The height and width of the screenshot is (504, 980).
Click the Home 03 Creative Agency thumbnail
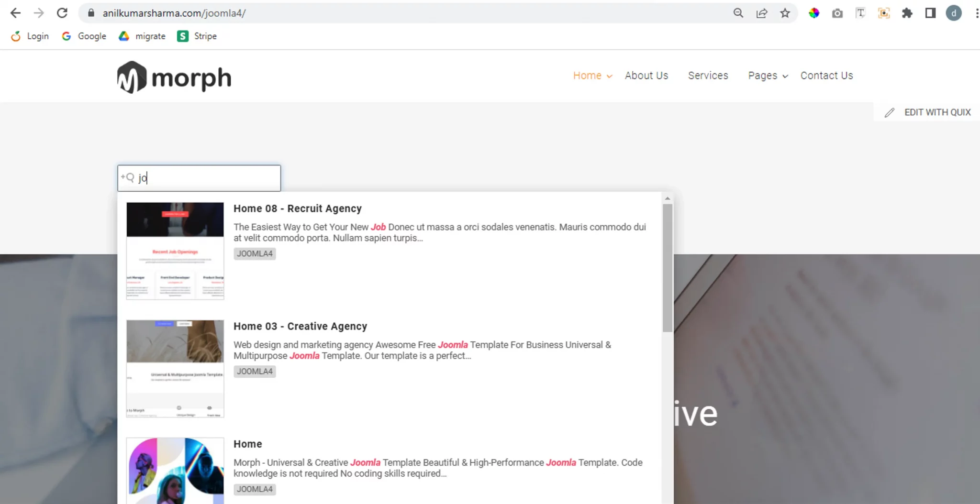(175, 368)
